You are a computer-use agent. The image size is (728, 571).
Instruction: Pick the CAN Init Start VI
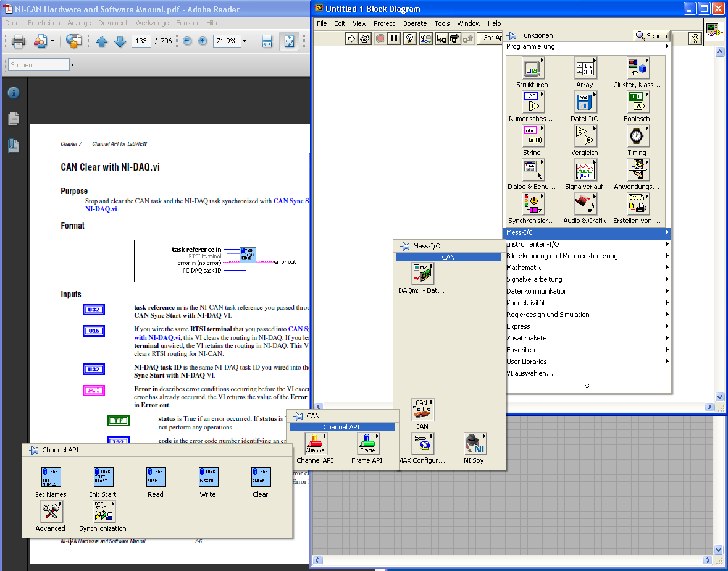(103, 478)
